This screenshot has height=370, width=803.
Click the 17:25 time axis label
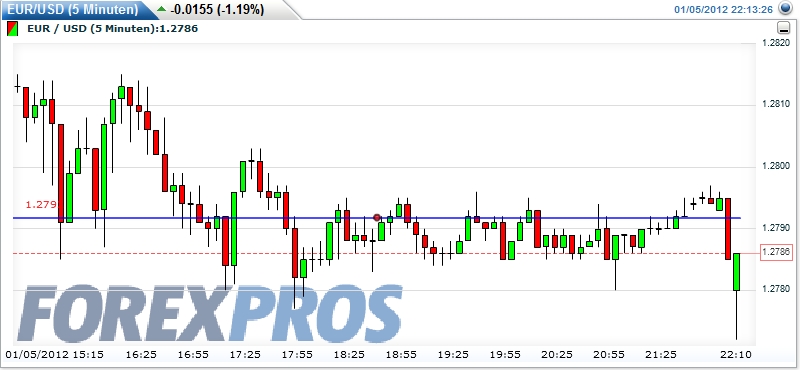point(245,355)
